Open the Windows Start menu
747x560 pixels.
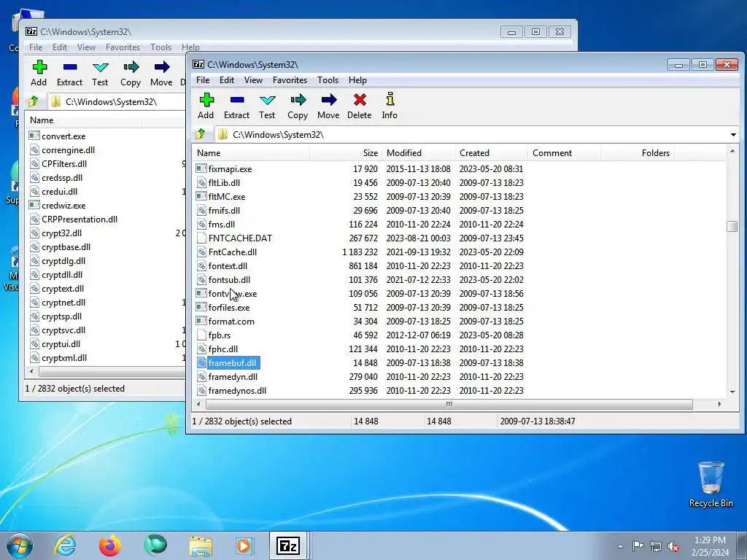(20, 545)
